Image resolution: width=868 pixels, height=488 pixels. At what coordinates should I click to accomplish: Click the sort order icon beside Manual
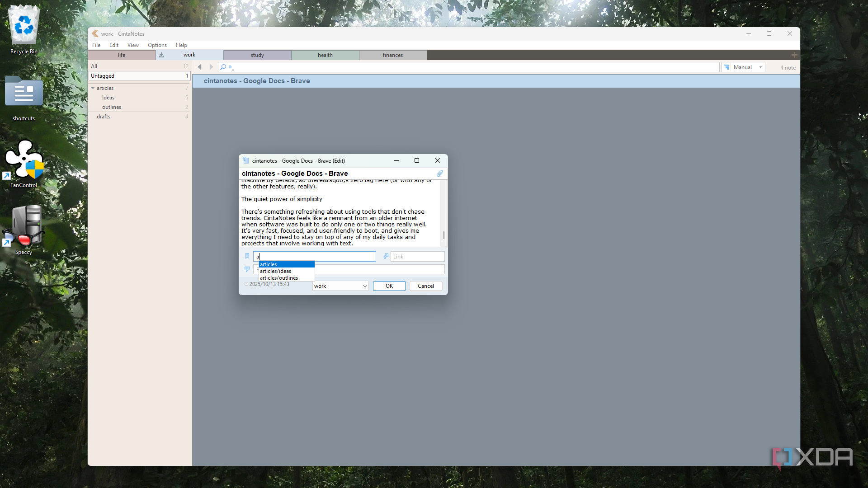[x=726, y=67]
